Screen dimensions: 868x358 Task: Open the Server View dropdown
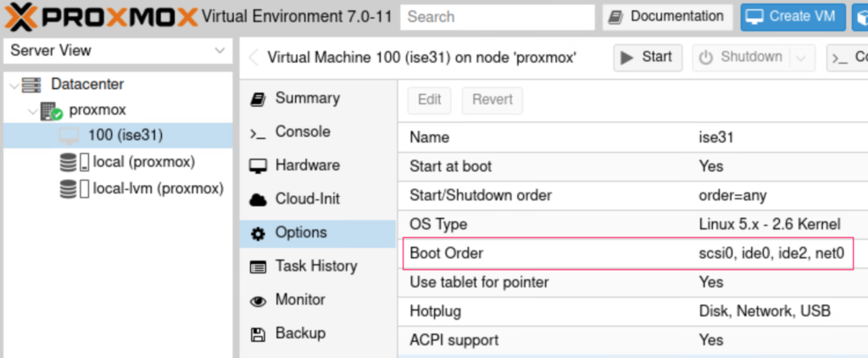pyautogui.click(x=117, y=50)
